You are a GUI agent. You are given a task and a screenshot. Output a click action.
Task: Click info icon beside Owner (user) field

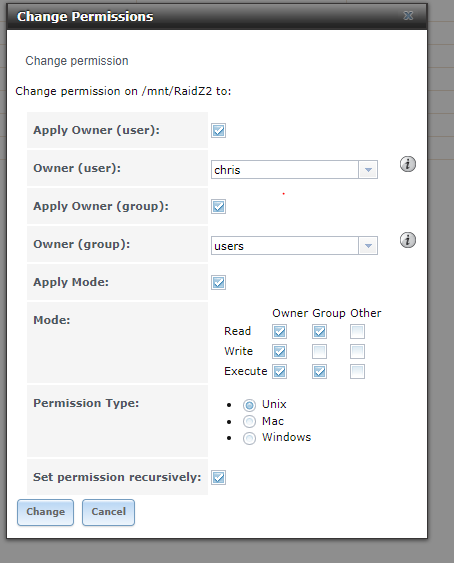pos(408,164)
